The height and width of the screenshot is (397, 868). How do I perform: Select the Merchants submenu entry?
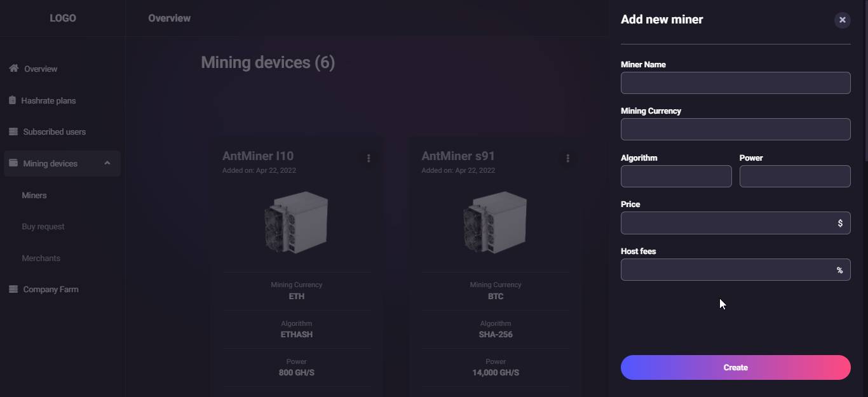41,258
